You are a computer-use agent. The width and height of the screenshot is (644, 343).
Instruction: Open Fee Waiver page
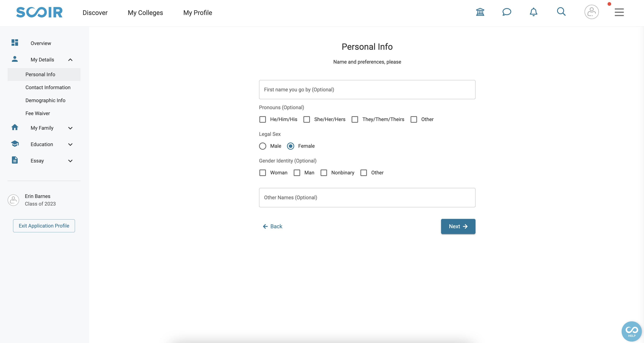tap(38, 113)
